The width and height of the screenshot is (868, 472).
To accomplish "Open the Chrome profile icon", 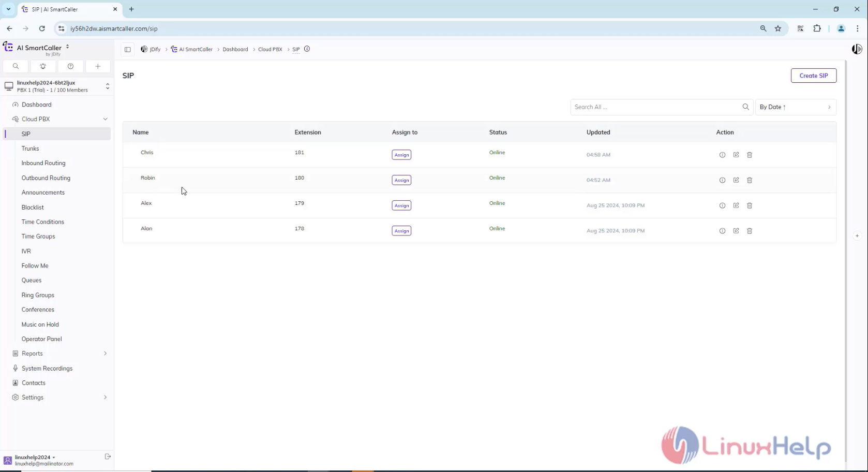I will [841, 28].
